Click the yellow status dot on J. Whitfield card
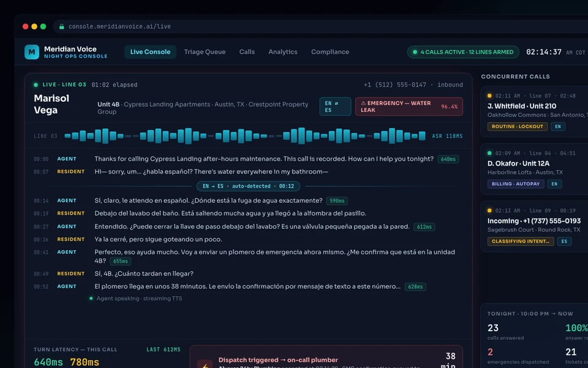This screenshot has width=588, height=368. [489, 96]
